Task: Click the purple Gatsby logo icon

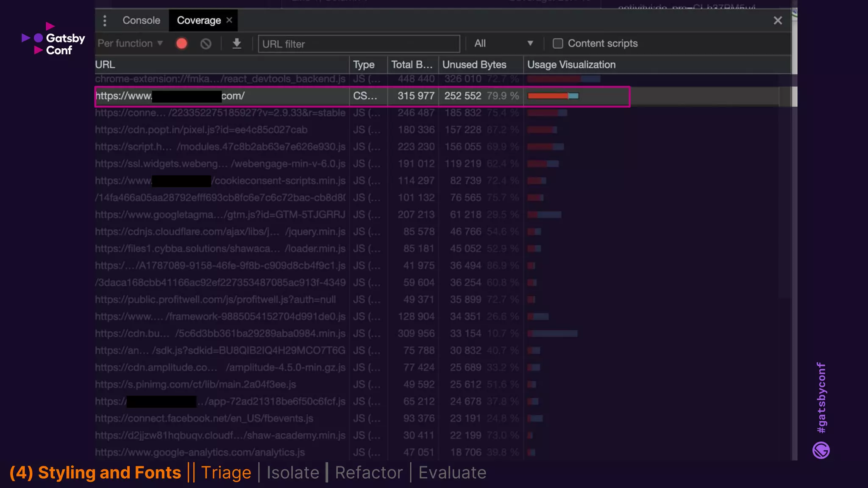Action: pos(821,450)
